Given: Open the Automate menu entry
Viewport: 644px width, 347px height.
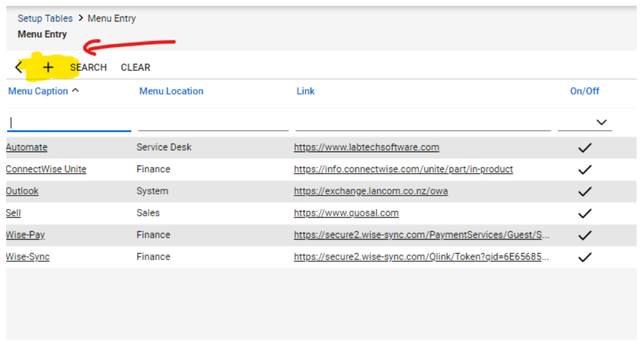Looking at the screenshot, I should [x=27, y=147].
